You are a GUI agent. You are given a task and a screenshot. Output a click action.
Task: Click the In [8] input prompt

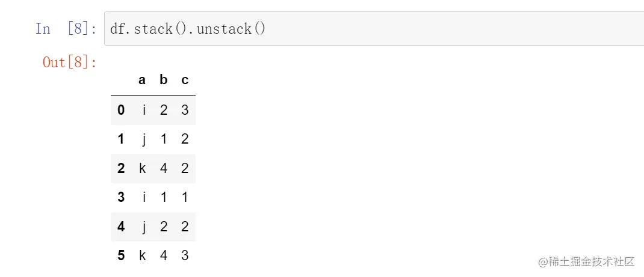tap(66, 29)
